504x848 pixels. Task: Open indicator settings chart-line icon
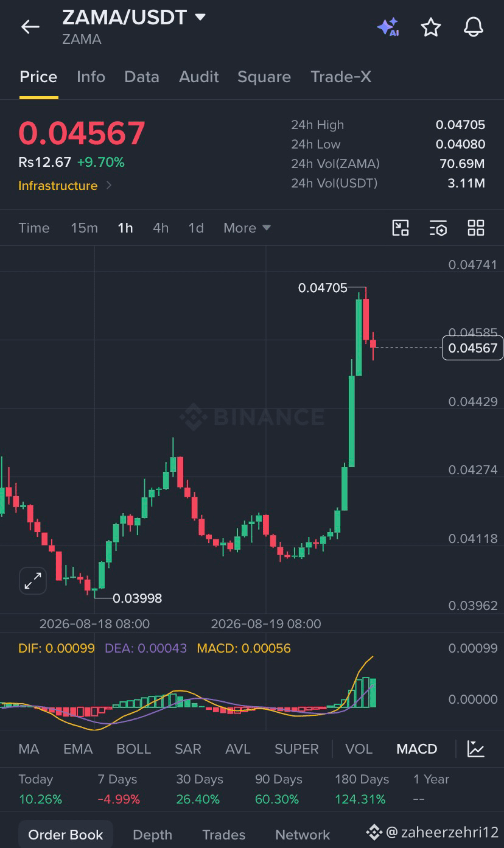pos(476,749)
